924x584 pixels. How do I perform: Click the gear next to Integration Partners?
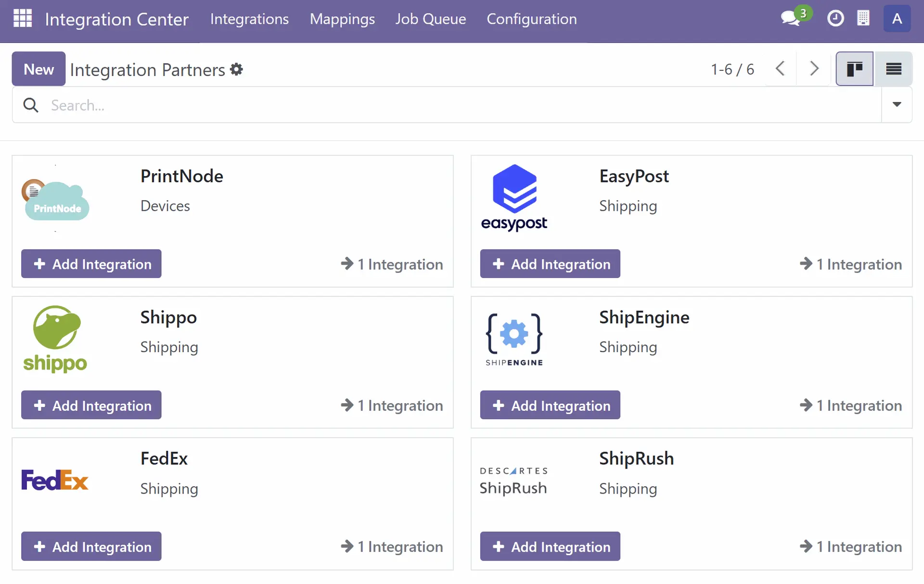(236, 69)
